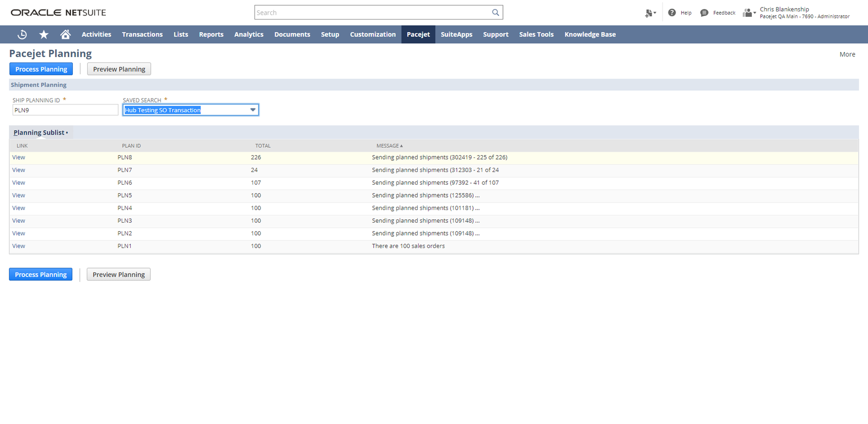Open the change roles people icon

[749, 12]
